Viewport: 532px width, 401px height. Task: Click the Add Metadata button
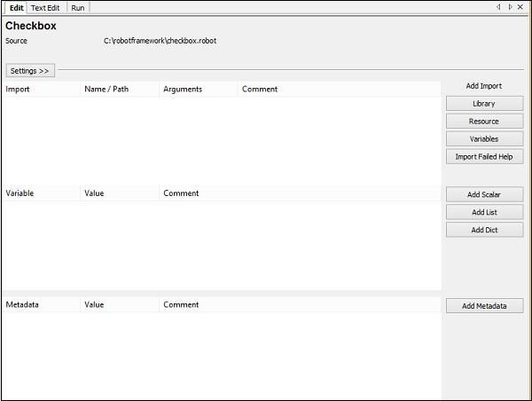(x=484, y=306)
